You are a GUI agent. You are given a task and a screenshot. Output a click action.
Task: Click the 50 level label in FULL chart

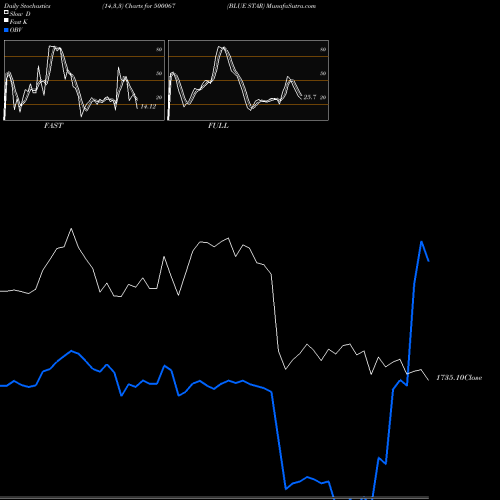(x=323, y=73)
